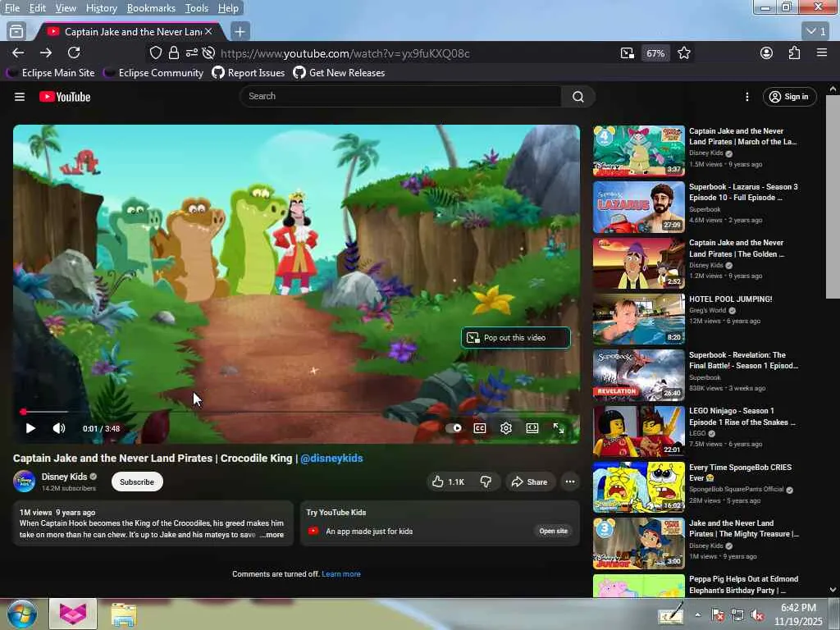This screenshot has width=840, height=630.
Task: Play the video
Action: pyautogui.click(x=30, y=428)
